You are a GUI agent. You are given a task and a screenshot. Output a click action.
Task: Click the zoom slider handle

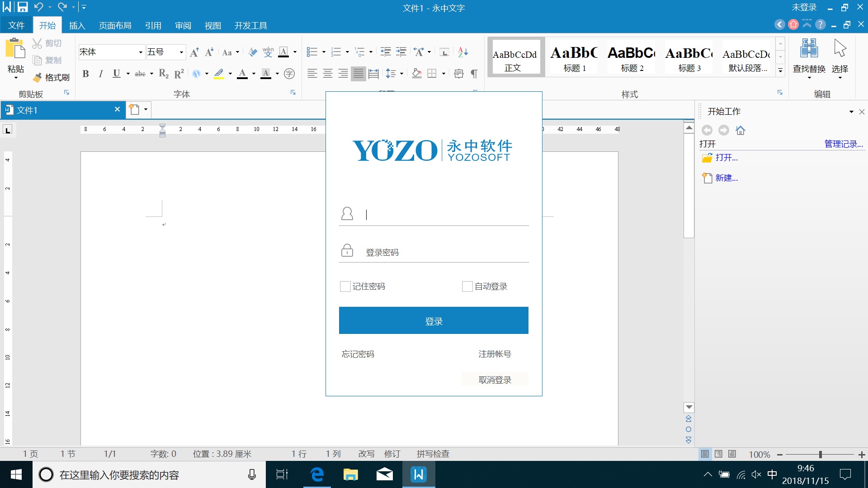coord(820,455)
